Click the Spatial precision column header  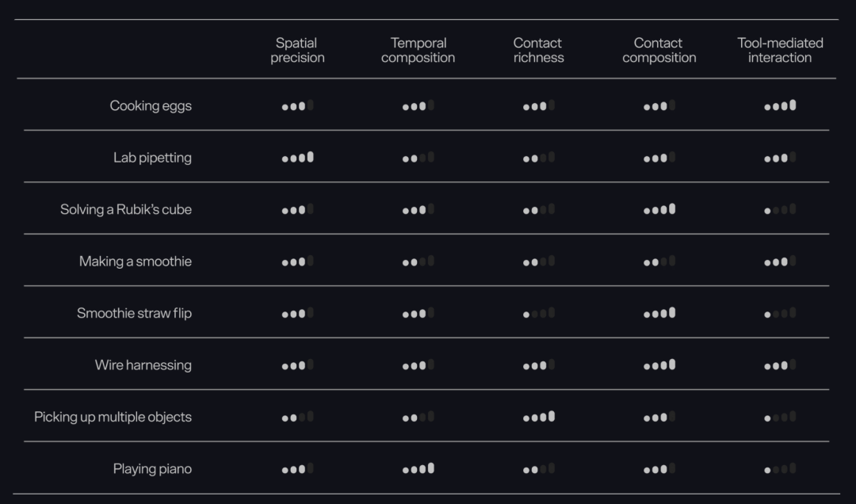tap(297, 50)
